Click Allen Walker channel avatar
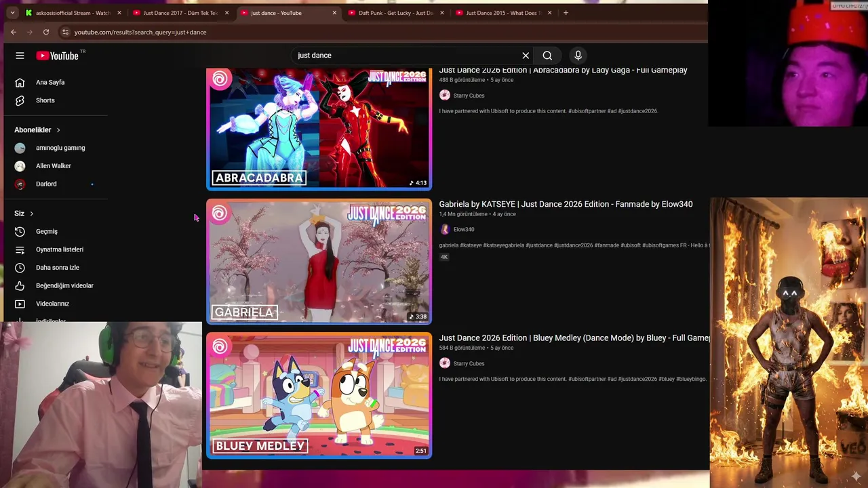This screenshot has width=868, height=488. coord(20,166)
